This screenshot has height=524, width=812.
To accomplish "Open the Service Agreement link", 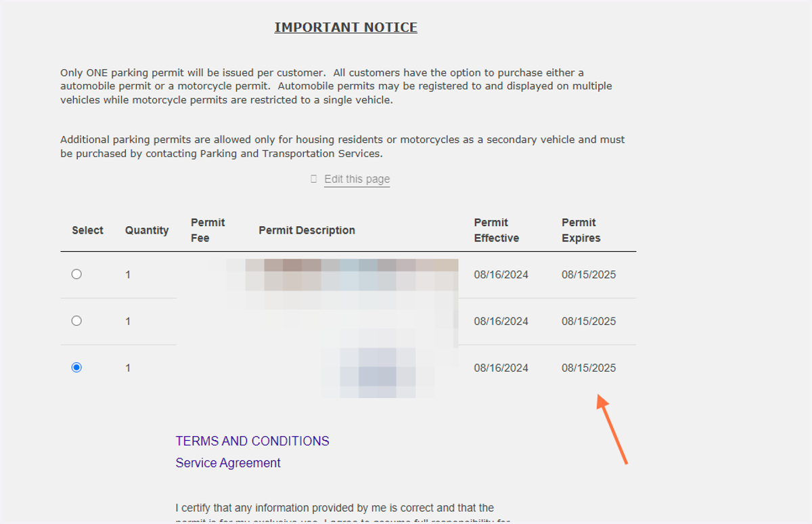I will [228, 463].
